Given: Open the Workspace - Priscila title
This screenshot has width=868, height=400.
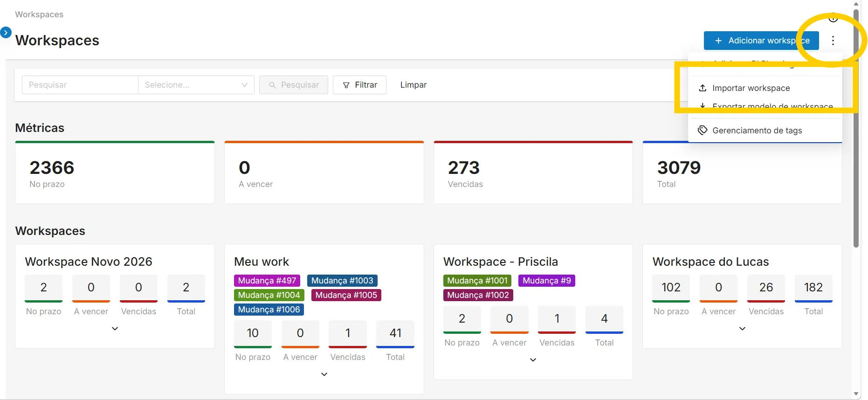Looking at the screenshot, I should 501,262.
